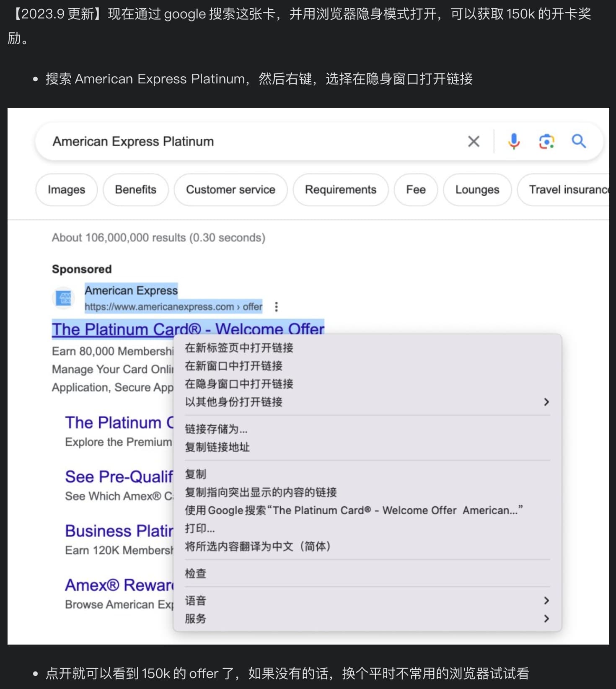This screenshot has width=616, height=689.
Task: Expand the 语音 submenu arrow
Action: [x=546, y=601]
